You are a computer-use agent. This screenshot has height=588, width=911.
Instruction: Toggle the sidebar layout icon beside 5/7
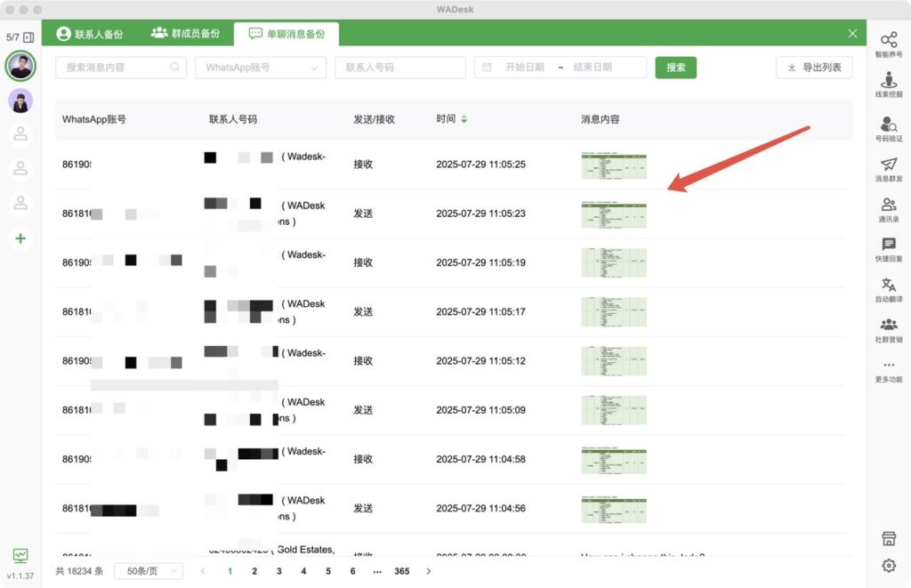(28, 37)
